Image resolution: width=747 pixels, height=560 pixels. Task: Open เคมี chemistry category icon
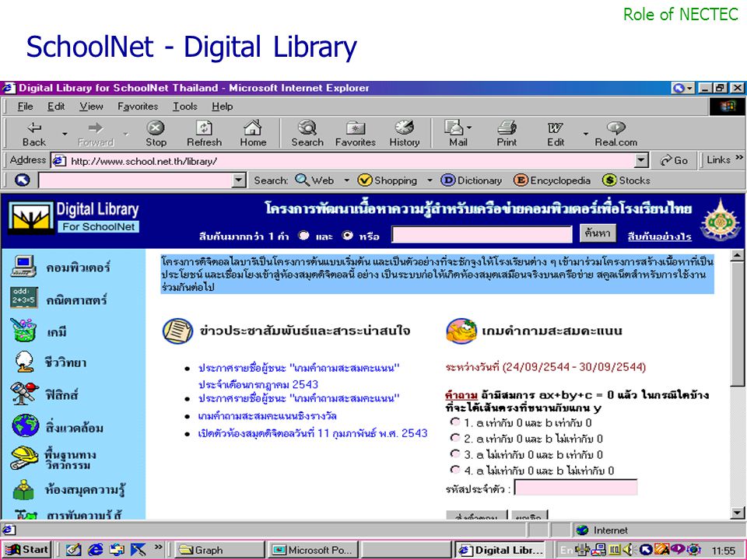click(x=24, y=330)
